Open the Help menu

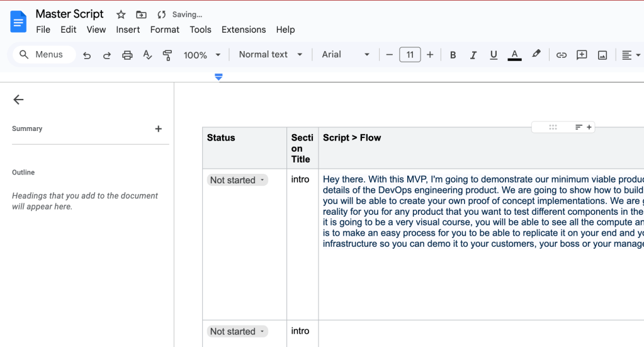pyautogui.click(x=285, y=30)
